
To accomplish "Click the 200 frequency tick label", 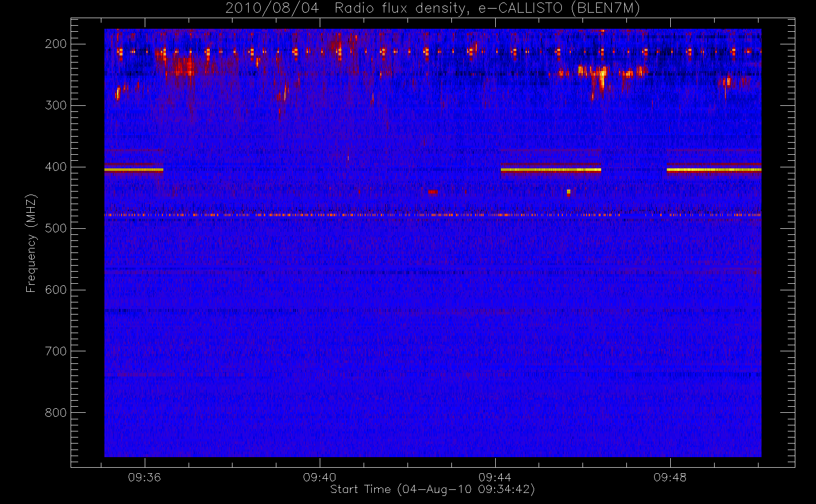I will tap(55, 44).
